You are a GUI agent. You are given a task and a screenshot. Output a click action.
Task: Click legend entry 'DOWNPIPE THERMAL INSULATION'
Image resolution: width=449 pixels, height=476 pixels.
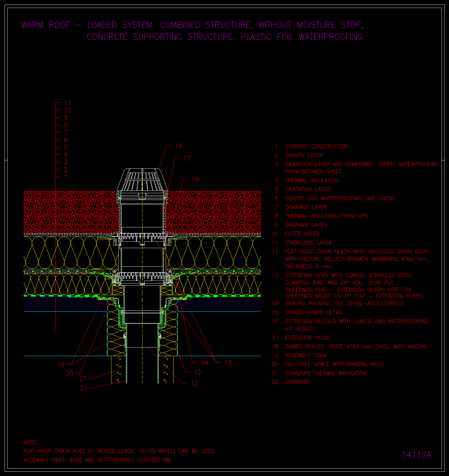click(x=326, y=373)
